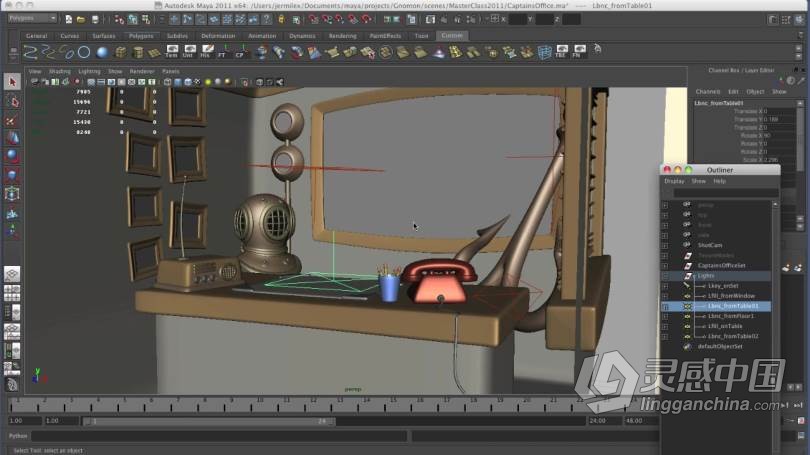Click the playback start time field 1.00

(61, 421)
